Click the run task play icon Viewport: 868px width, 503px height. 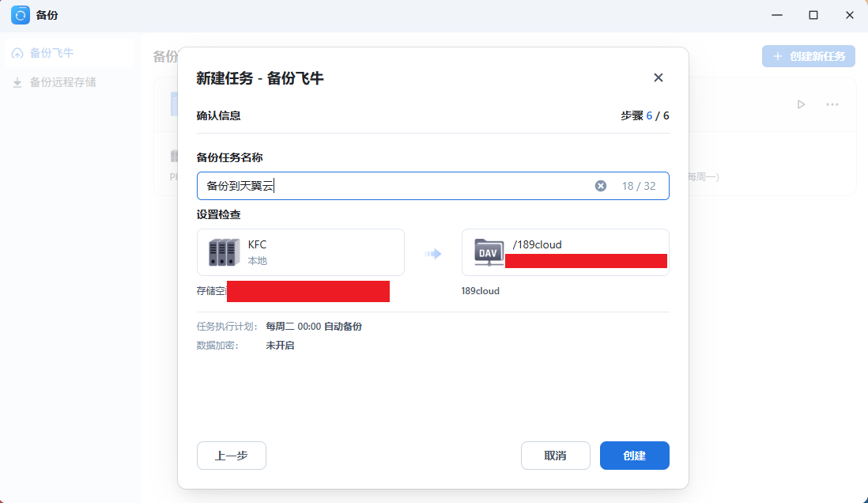[x=801, y=104]
